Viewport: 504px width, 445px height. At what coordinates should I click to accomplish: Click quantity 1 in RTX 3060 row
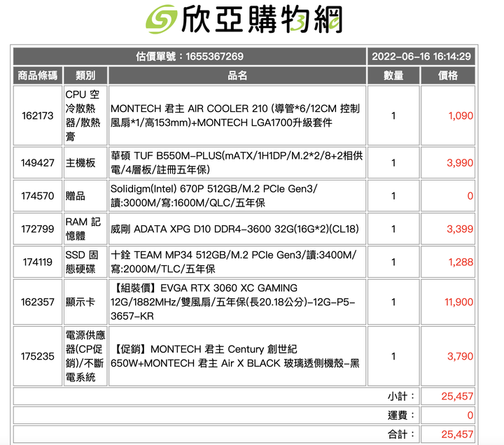coord(393,302)
